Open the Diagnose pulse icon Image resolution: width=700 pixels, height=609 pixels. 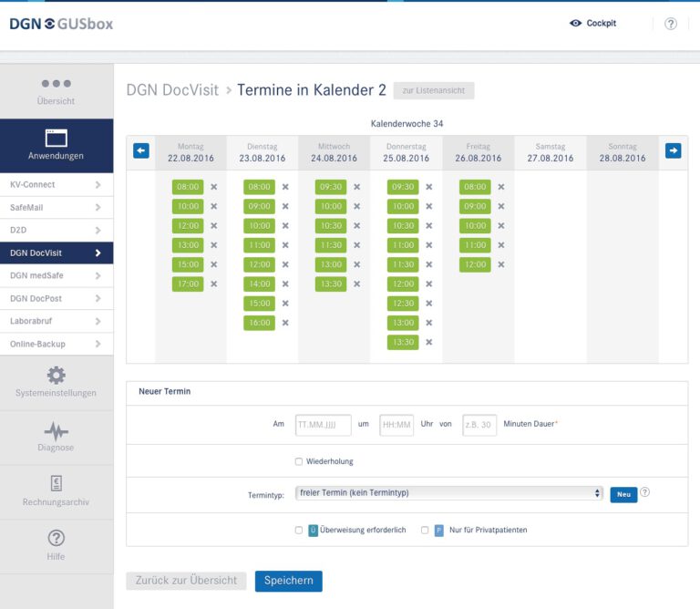pos(57,430)
